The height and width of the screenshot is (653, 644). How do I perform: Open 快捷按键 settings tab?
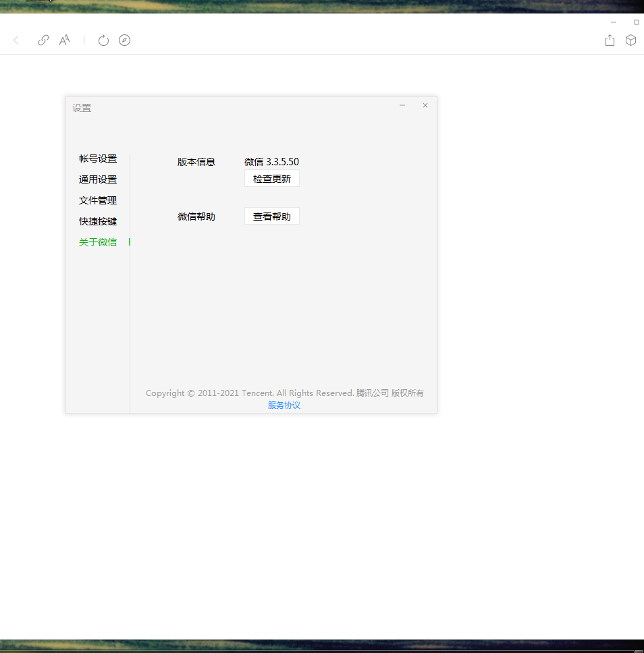pos(98,221)
